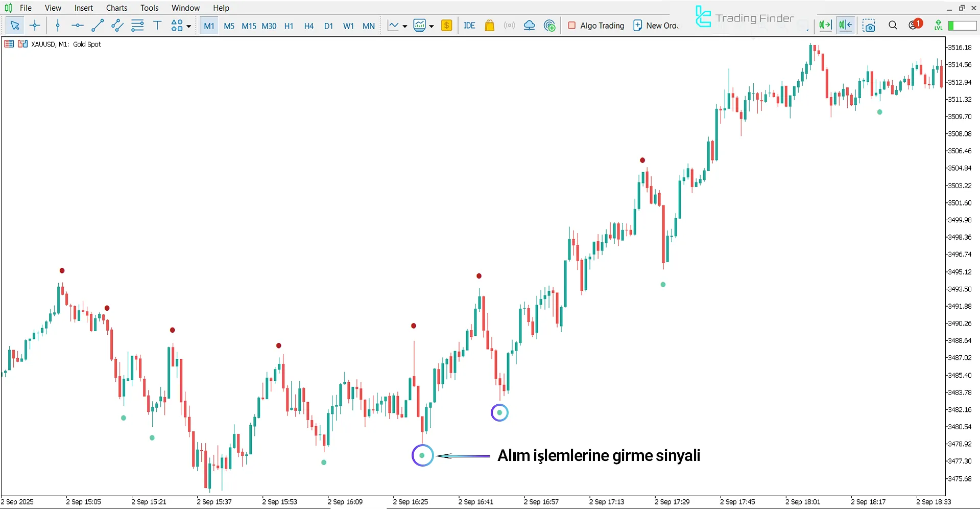Select the crosshair cursor tool
Viewport: 980px width, 509px height.
(x=35, y=26)
